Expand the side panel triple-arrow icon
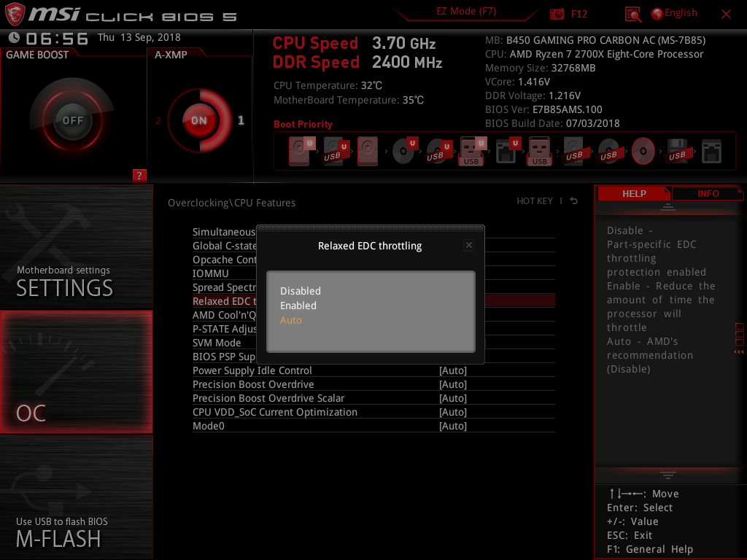 coord(739,351)
